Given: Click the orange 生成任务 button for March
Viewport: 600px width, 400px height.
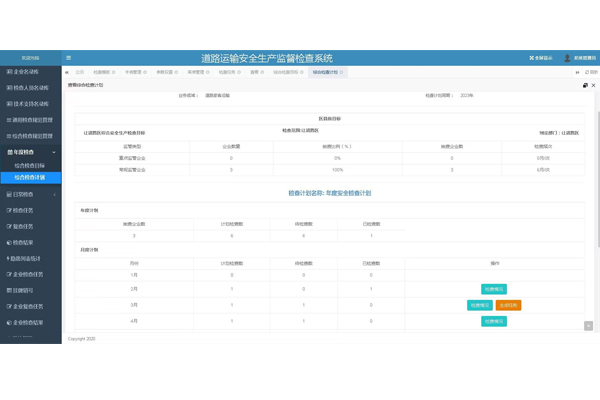Looking at the screenshot, I should 508,305.
